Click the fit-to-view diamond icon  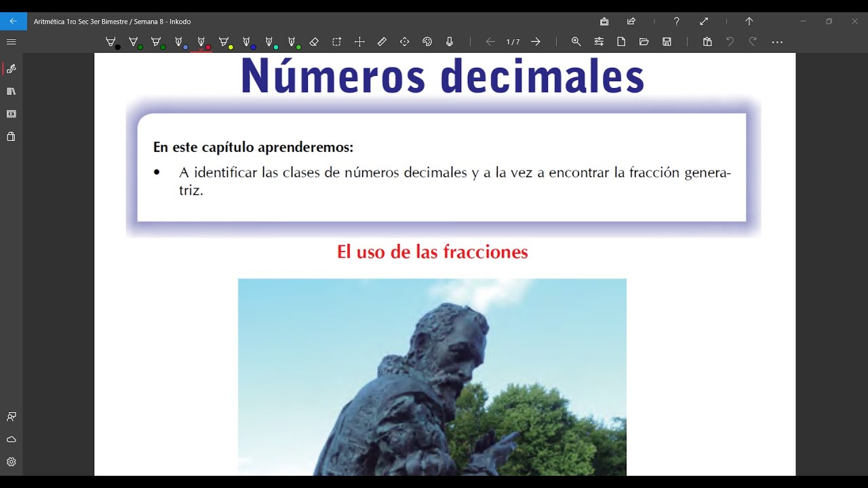click(405, 42)
